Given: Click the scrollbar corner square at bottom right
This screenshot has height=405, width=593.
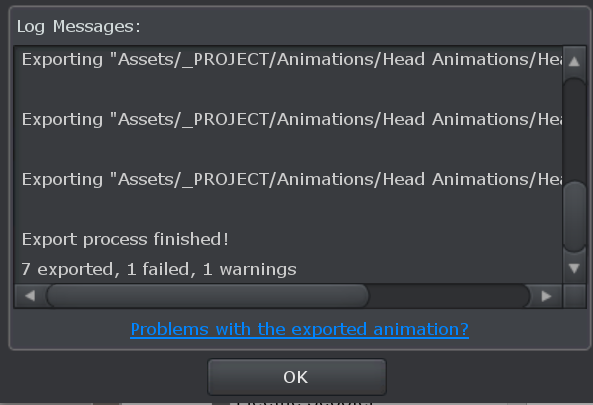Looking at the screenshot, I should pos(574,296).
